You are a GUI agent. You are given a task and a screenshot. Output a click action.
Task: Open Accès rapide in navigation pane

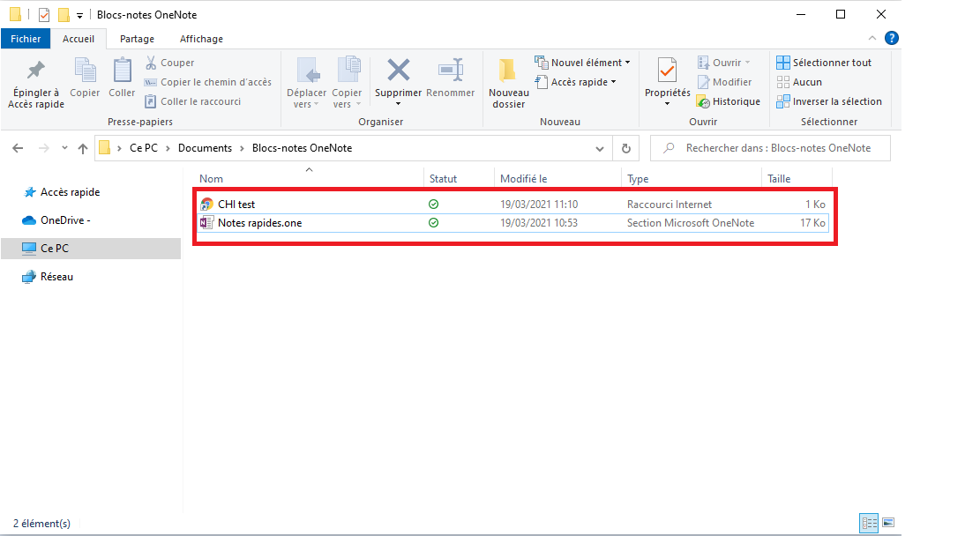(70, 192)
